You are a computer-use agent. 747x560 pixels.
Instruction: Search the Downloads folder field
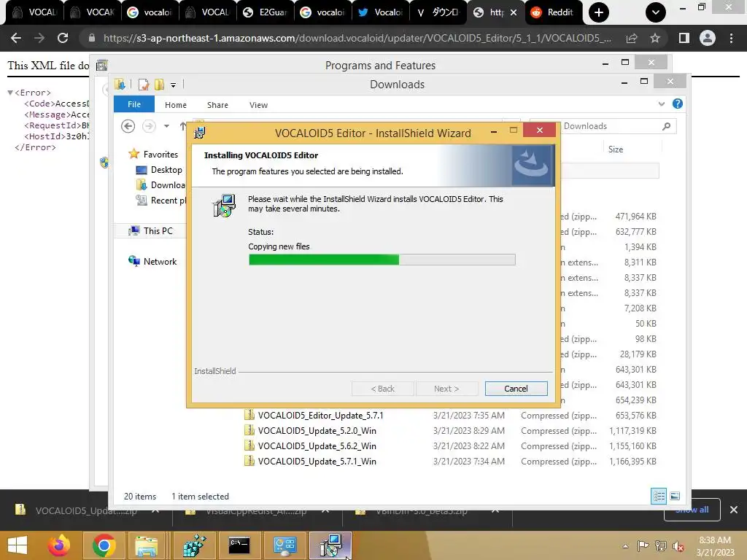(603, 126)
